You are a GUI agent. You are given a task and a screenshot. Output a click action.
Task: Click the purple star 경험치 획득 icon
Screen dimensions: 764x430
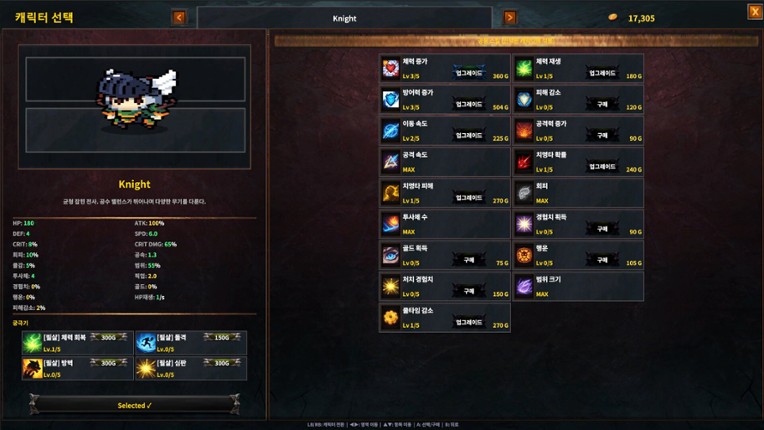click(524, 224)
